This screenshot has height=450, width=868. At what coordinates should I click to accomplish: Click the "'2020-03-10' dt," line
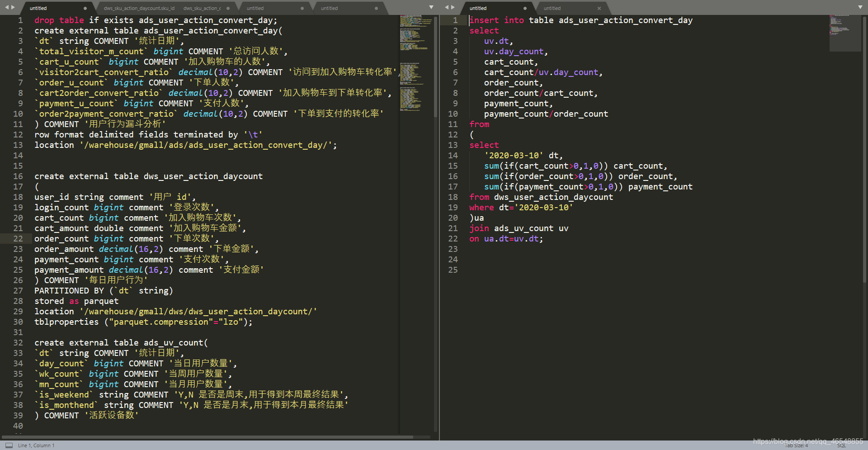(x=524, y=155)
